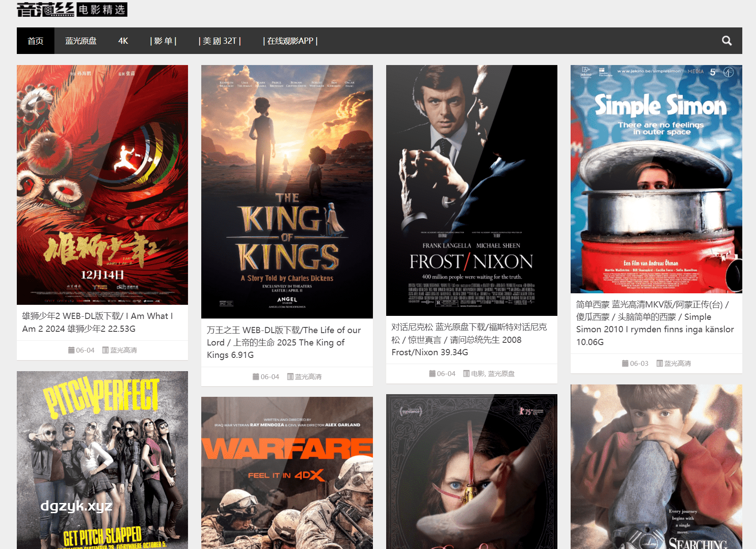Open the Frost/Nixon poster thumbnail
The image size is (756, 549).
pos(472,190)
